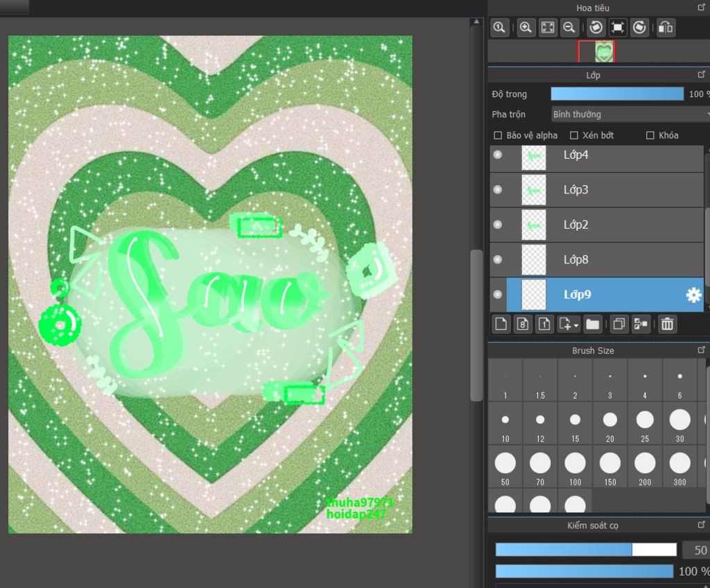The image size is (710, 588).
Task: Select layer Lớp4
Action: 597,159
